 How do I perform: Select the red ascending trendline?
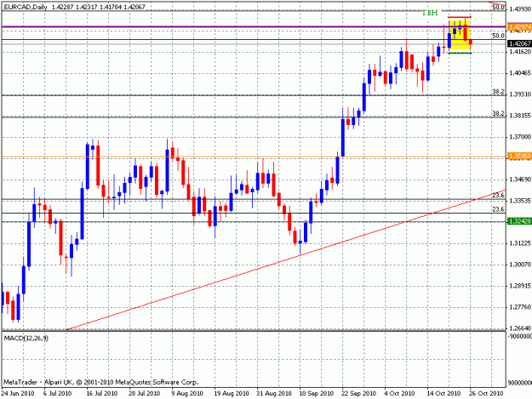(x=286, y=259)
